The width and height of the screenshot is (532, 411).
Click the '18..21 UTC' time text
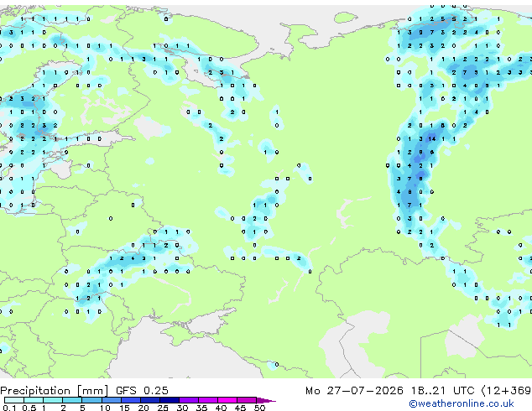(442, 391)
